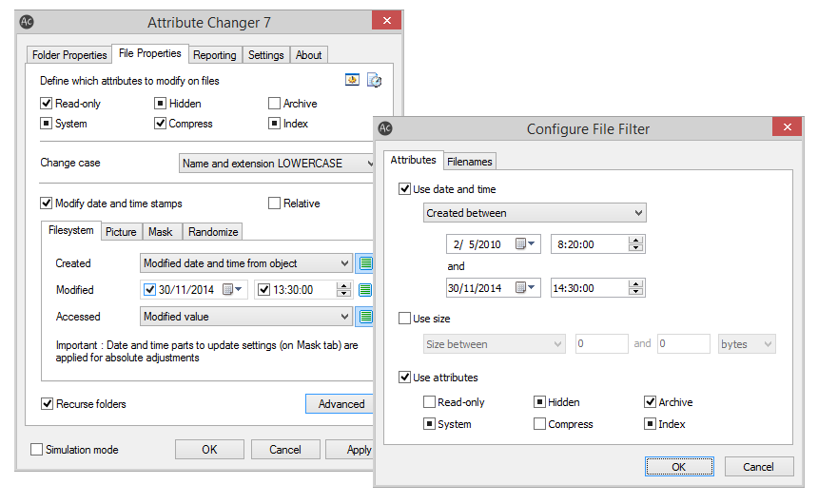Click the yellow star icon beside file attributes header
818x504 pixels.
pyautogui.click(x=352, y=80)
